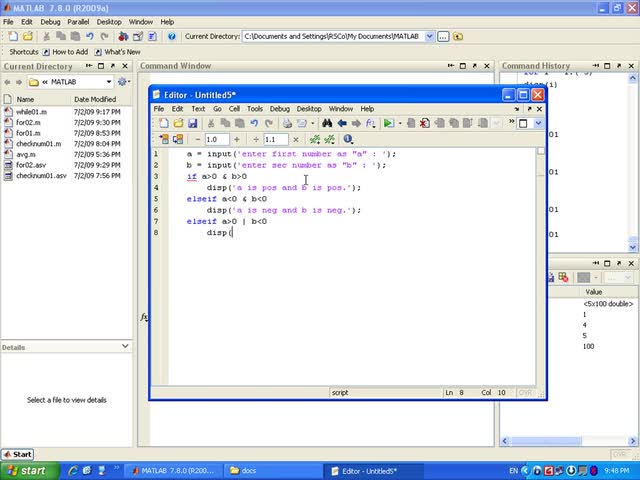
Task: Open the MATLAB folder dropdown in Current Directory panel
Action: (109, 82)
